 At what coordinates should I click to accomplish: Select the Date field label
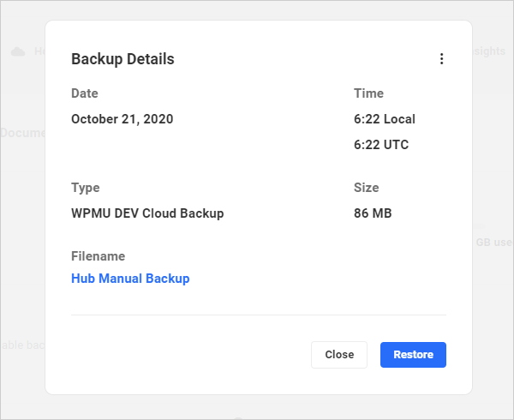tap(85, 93)
